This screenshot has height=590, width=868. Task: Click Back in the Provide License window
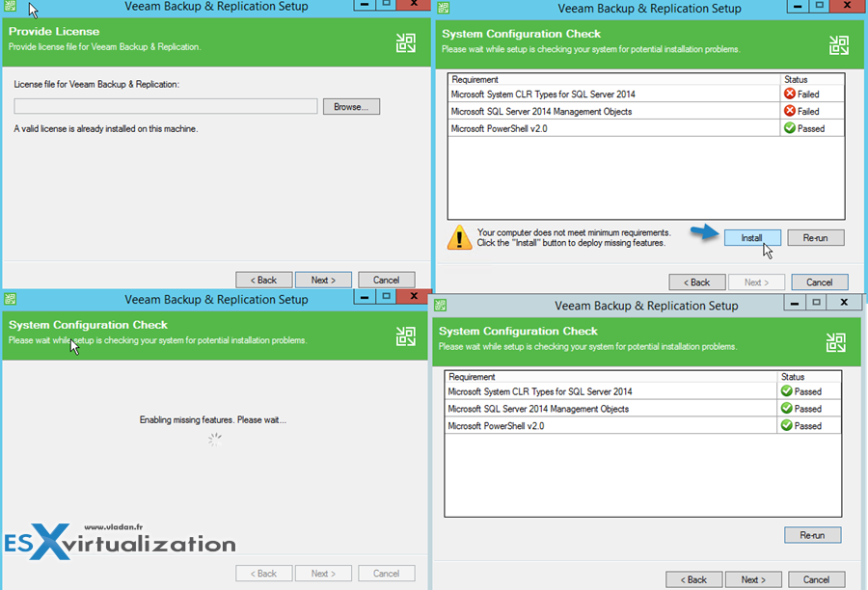pyautogui.click(x=263, y=280)
